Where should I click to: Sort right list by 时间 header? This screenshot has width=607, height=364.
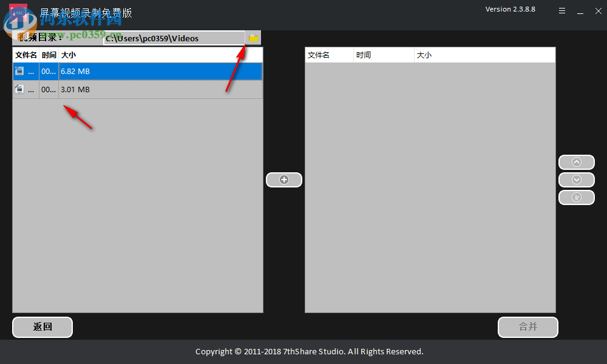click(364, 55)
